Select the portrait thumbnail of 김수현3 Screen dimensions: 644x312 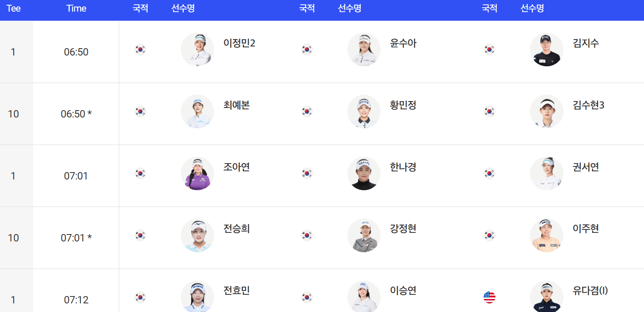pos(547,111)
